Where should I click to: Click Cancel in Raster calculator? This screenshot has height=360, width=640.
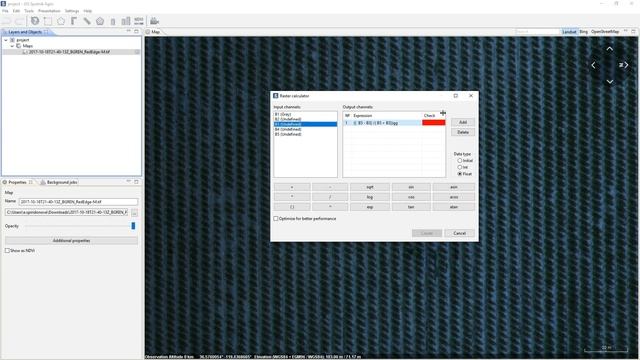pyautogui.click(x=460, y=233)
